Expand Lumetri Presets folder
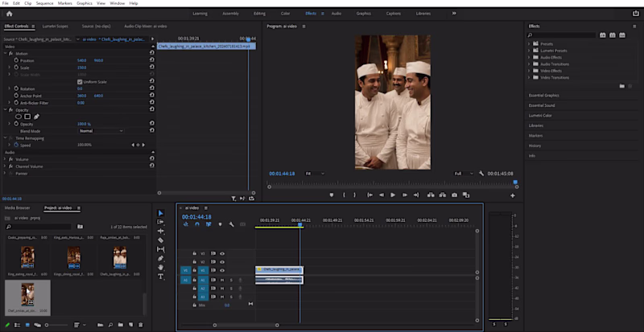 529,51
